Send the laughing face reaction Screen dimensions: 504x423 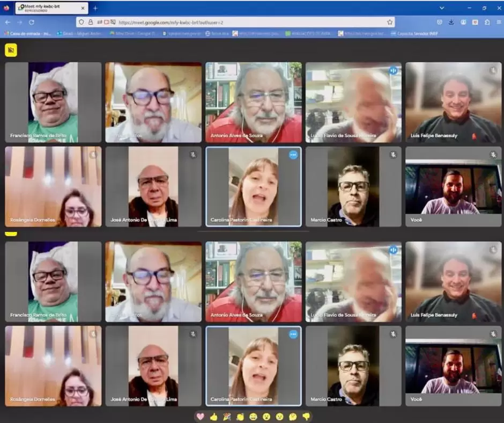coord(253,417)
